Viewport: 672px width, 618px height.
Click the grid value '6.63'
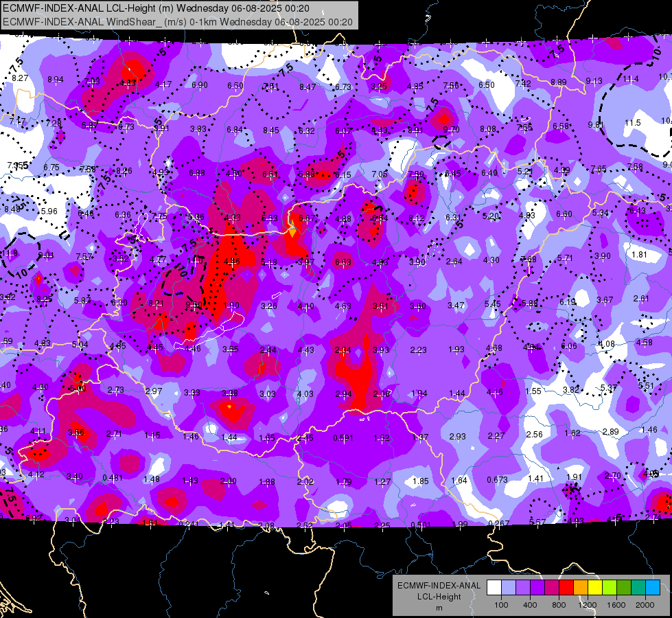343,262
